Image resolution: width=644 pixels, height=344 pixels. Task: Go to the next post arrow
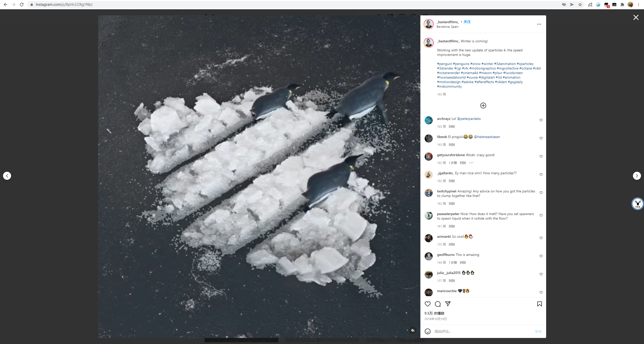(x=637, y=176)
